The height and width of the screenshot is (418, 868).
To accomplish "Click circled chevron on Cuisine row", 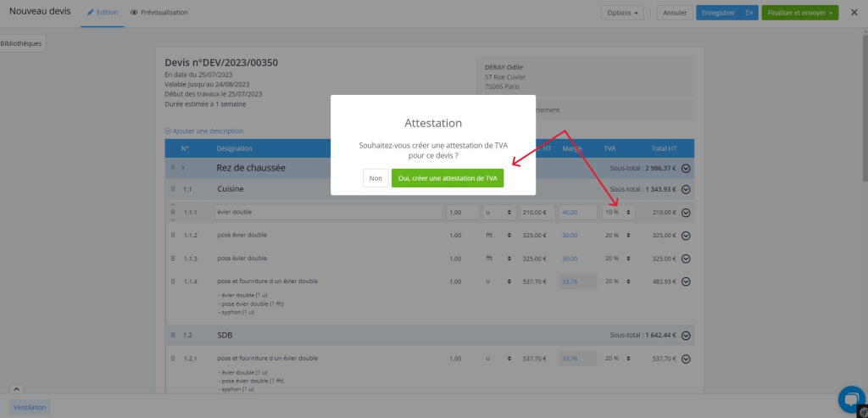I will point(686,188).
